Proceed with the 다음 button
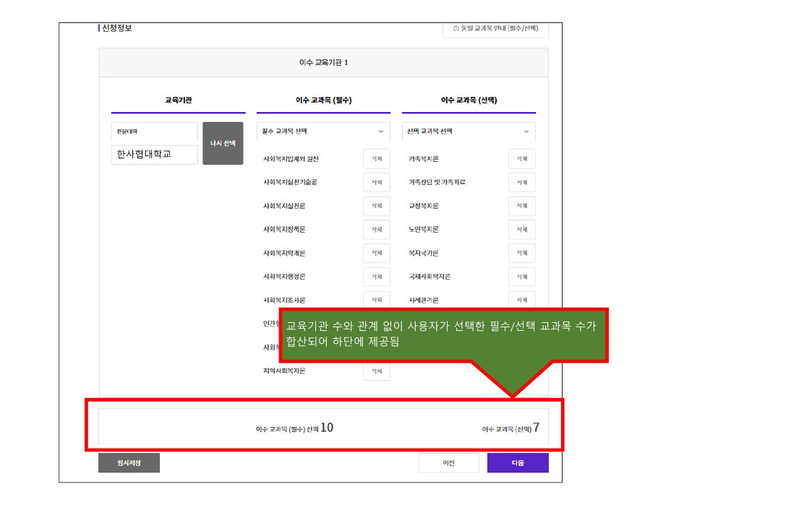 518,463
